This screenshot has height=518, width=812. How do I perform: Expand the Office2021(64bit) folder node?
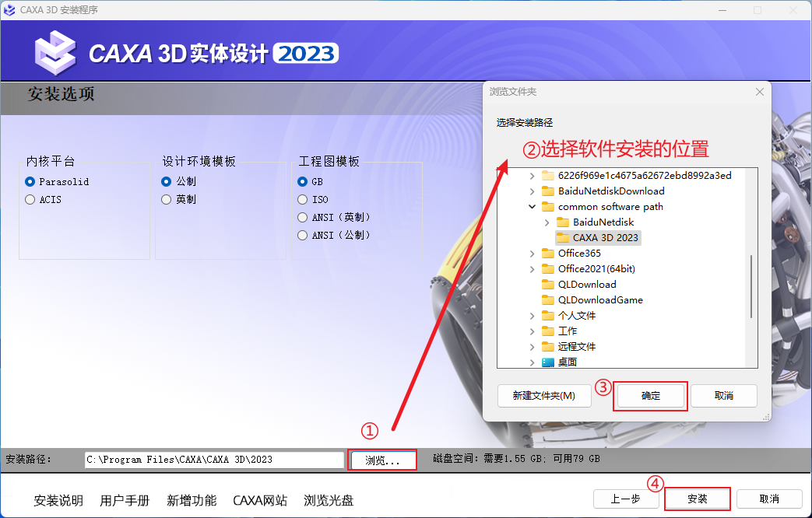point(532,269)
